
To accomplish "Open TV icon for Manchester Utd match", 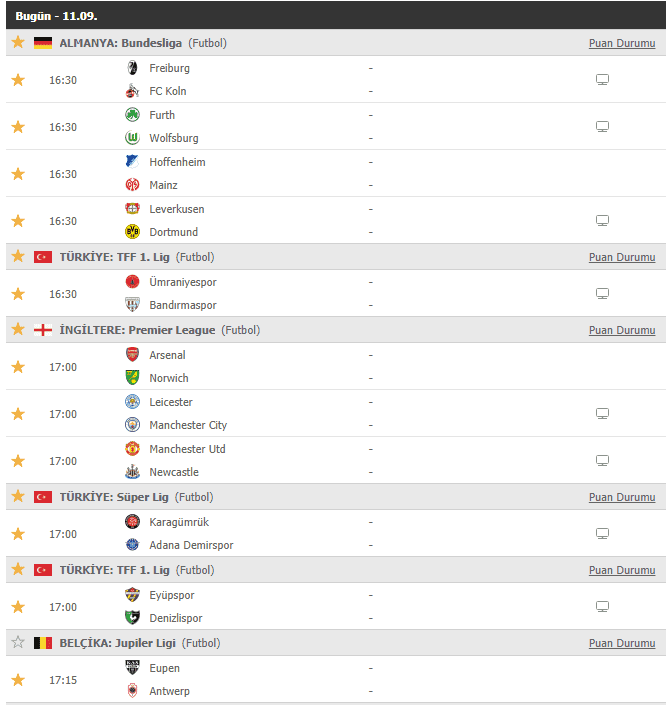I will tap(602, 460).
